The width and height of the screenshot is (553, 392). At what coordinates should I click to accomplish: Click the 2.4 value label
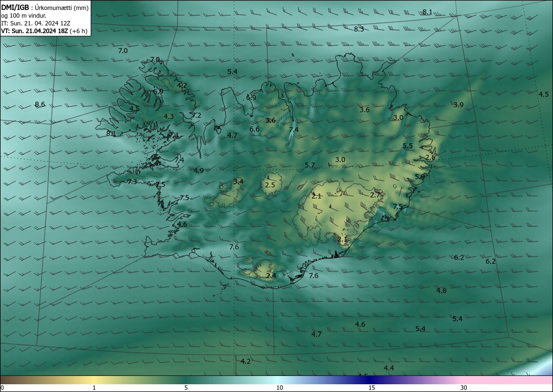[271, 276]
